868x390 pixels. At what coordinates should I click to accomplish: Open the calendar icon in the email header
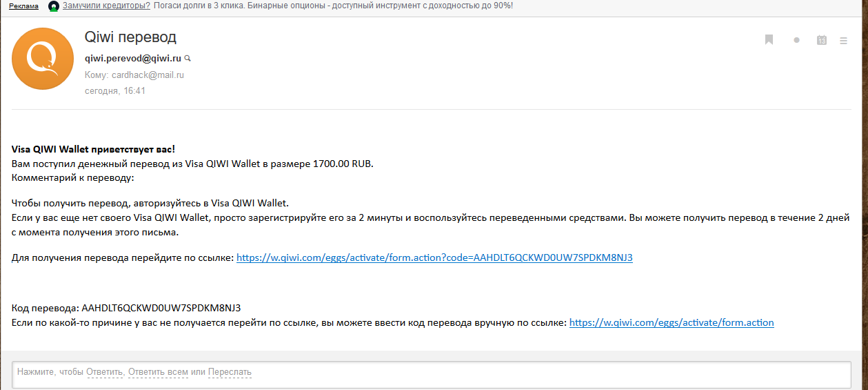tap(821, 40)
